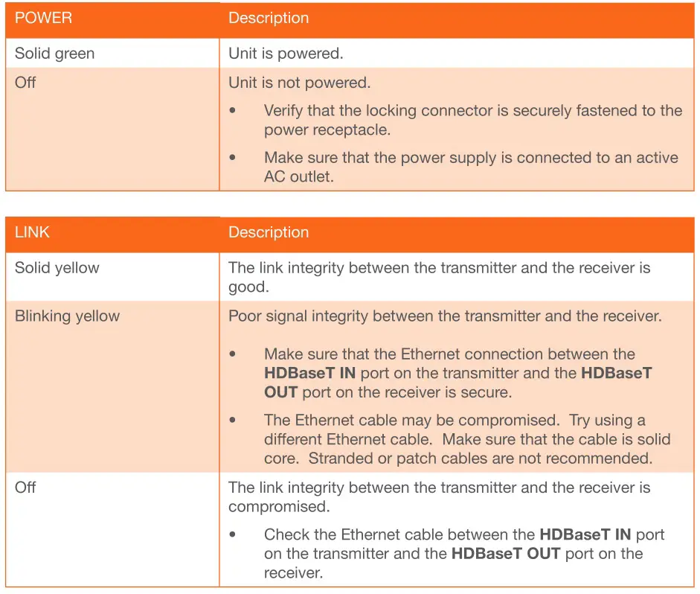700x594 pixels.
Task: Click the locking connector bullet point
Action: [x=472, y=120]
